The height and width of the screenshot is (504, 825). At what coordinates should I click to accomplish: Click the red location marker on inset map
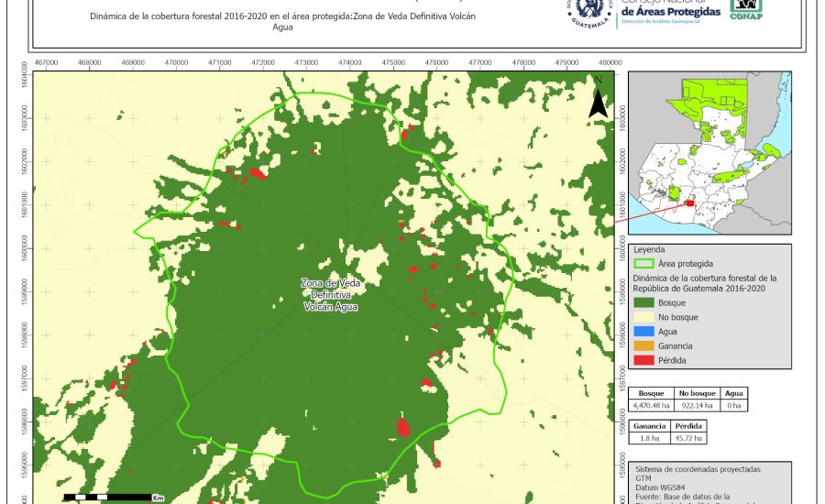(x=688, y=204)
